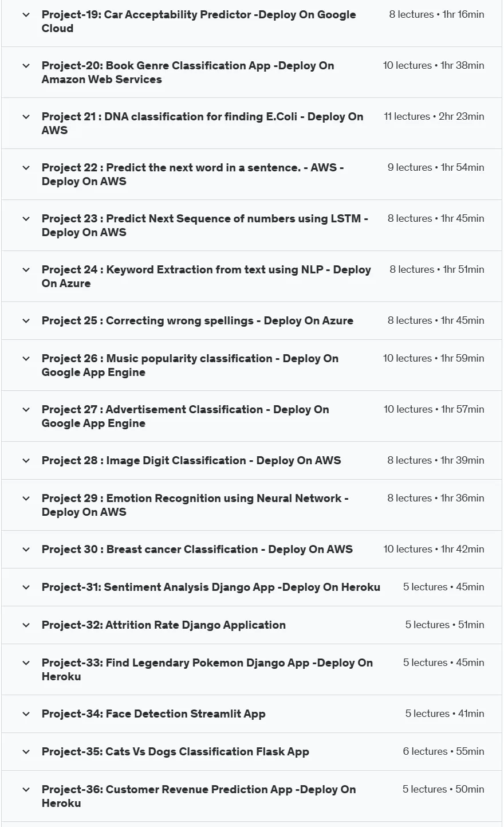Image resolution: width=504 pixels, height=827 pixels.
Task: Click chevron for Project 28 Image Digit
Action: pos(26,461)
